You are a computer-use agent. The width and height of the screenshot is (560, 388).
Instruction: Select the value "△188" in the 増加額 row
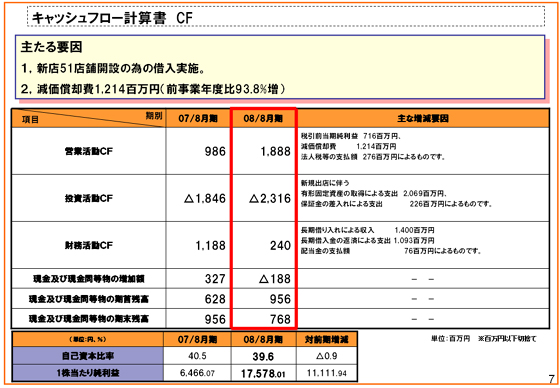(275, 279)
